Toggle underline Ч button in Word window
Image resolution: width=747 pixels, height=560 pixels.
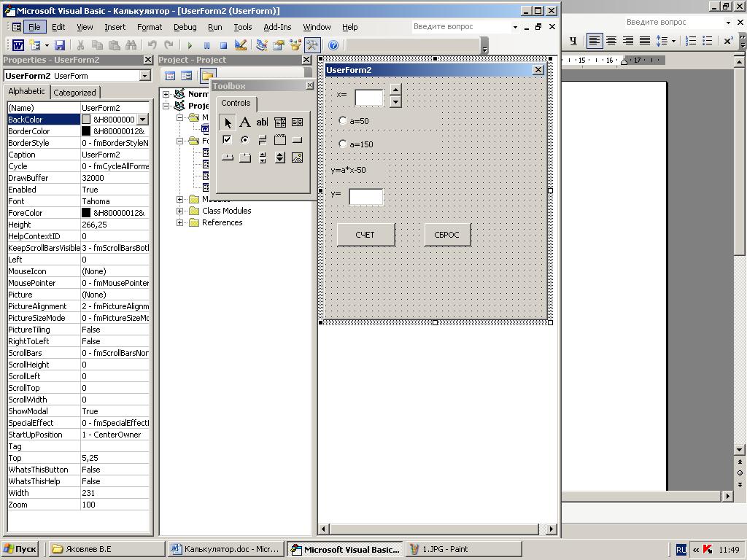[573, 41]
